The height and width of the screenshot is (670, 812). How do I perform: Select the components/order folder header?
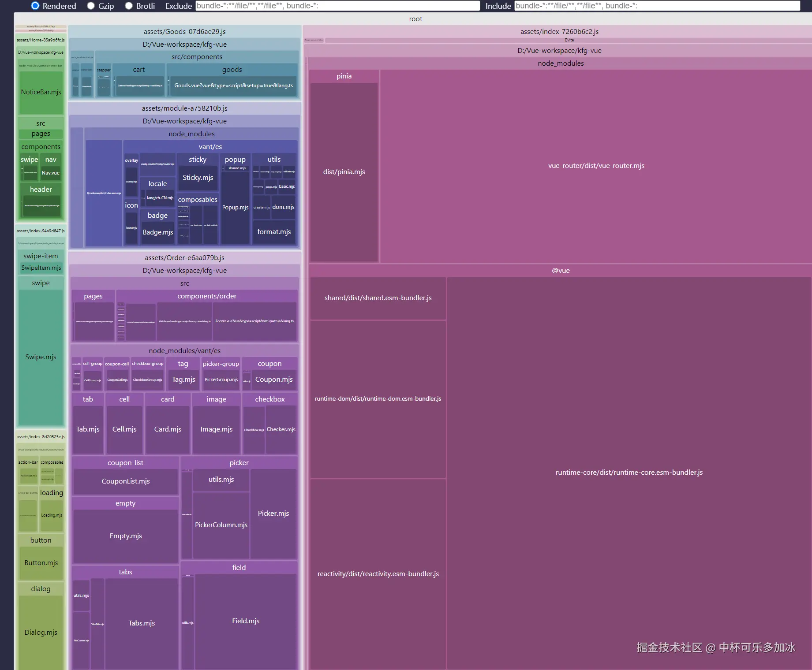(207, 296)
